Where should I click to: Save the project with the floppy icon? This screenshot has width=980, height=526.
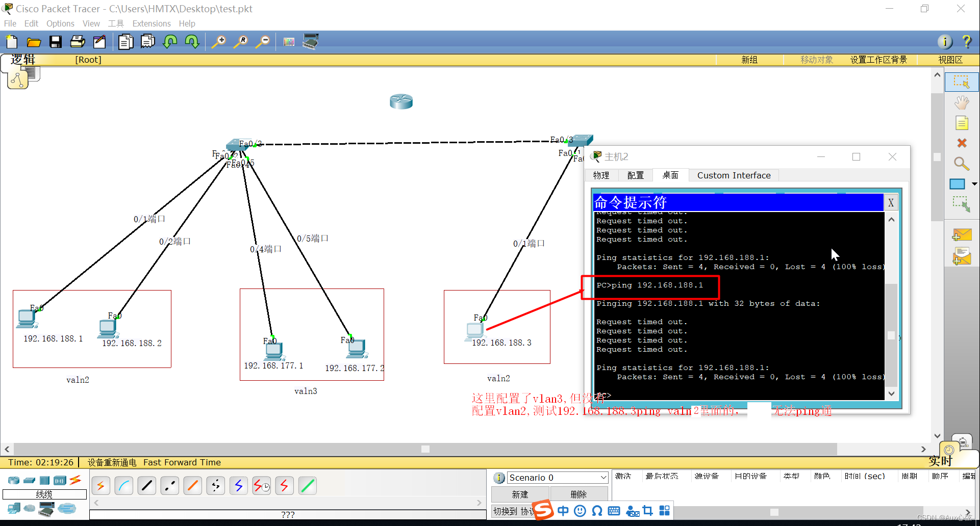56,42
